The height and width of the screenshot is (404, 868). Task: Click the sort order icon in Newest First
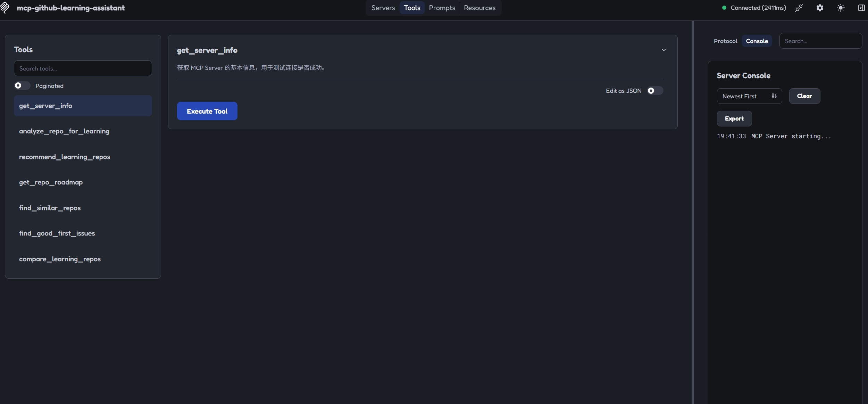coord(774,96)
